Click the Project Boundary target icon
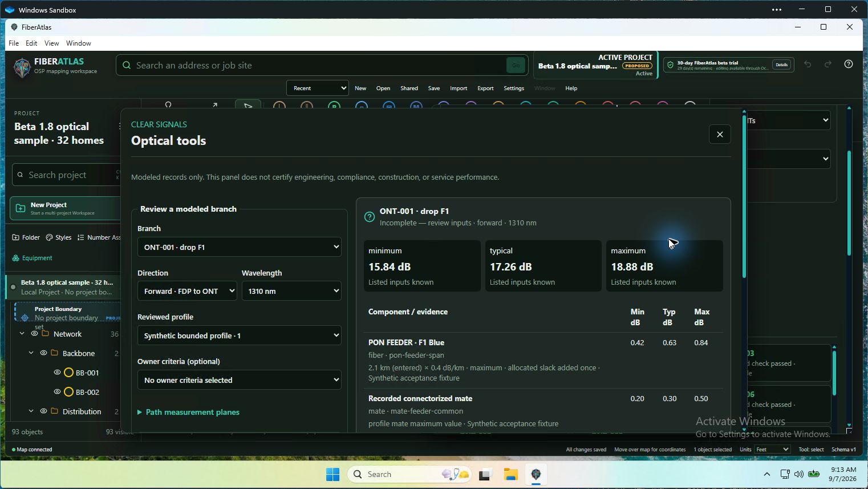Screen dimensions: 868x489 25,318
